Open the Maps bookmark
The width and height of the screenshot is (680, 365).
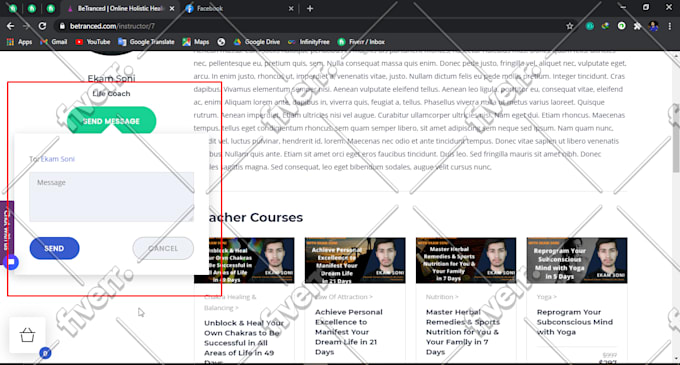pos(196,42)
